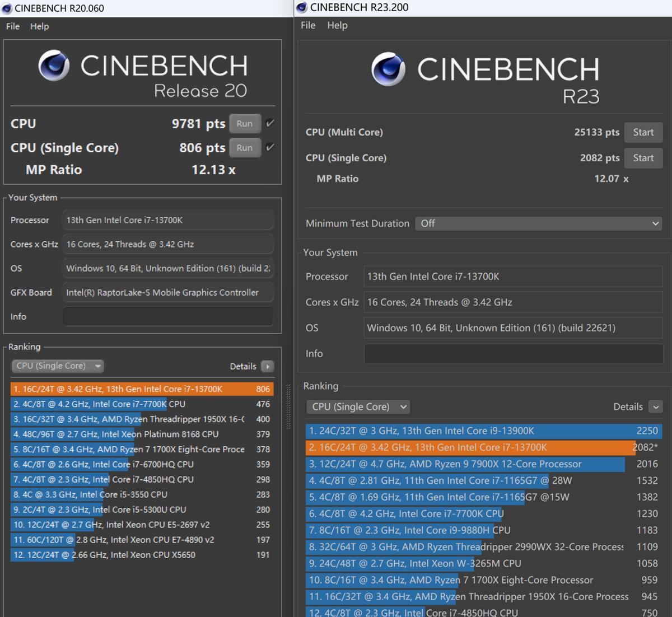Click the R20 Details arrow icon
This screenshot has height=617, width=672.
tap(268, 366)
